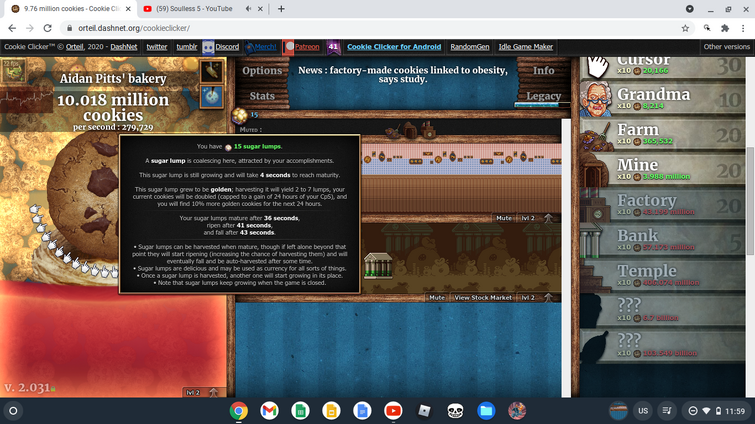755x424 pixels.
Task: Open the Legacy menu
Action: pyautogui.click(x=544, y=96)
